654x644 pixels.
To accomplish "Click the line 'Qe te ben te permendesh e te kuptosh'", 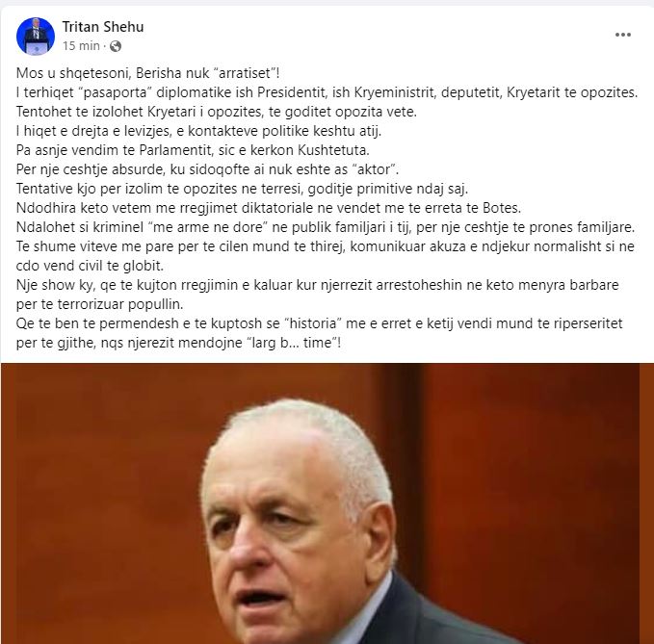I will [x=319, y=323].
